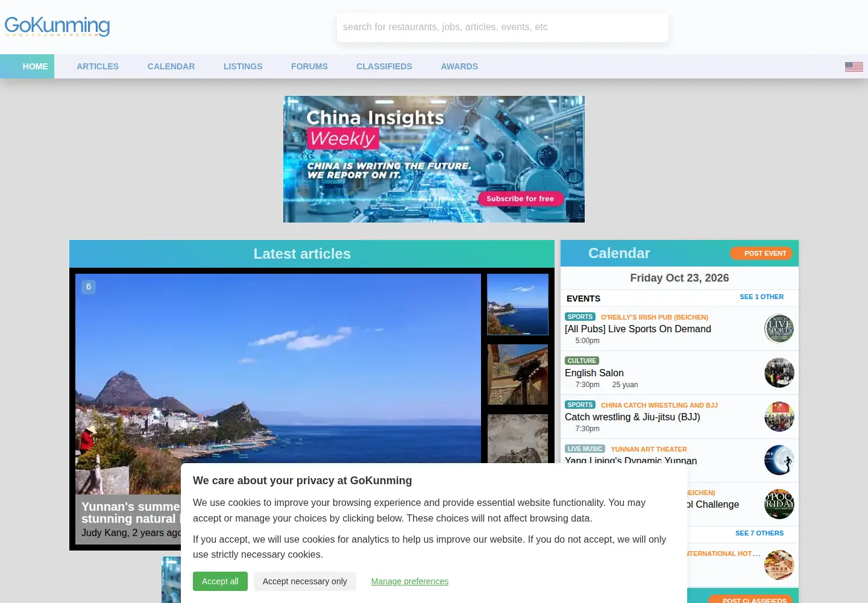Open the SEE 7 OTHERS link
Image resolution: width=868 pixels, height=603 pixels.
click(x=759, y=533)
